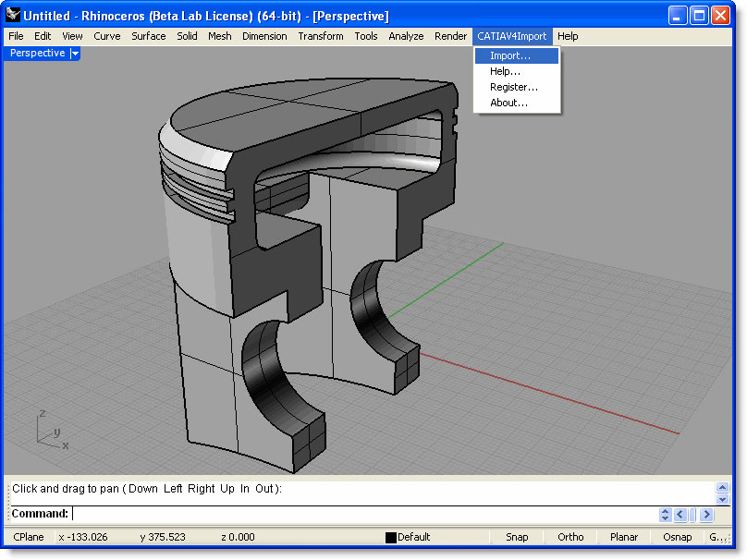The width and height of the screenshot is (747, 560).
Task: Enable Ortho mode in the status bar
Action: click(570, 536)
